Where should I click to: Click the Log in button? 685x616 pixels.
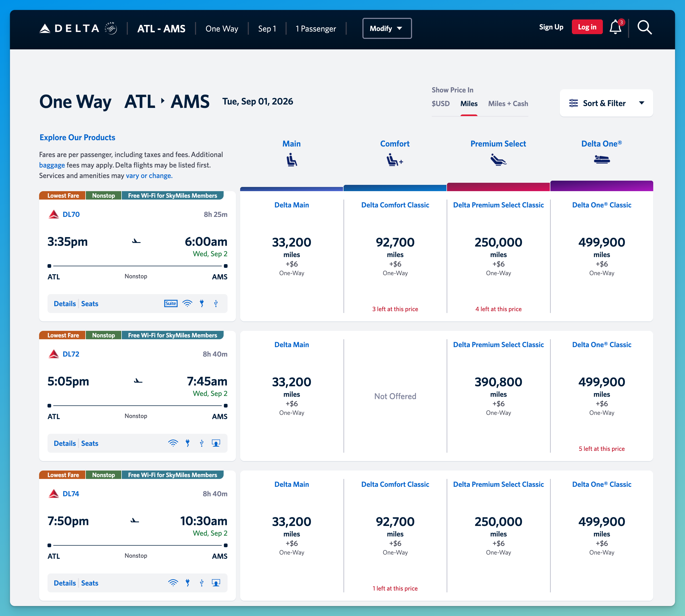pos(587,27)
